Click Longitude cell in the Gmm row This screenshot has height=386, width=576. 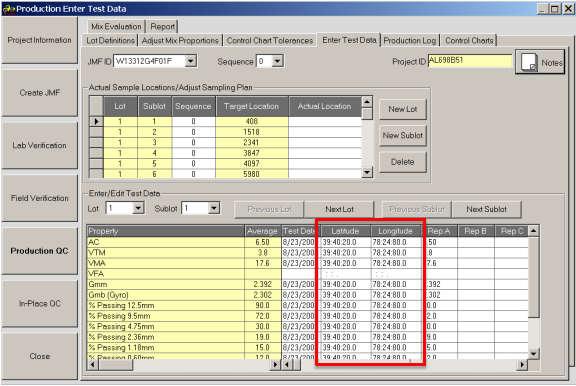coord(396,284)
